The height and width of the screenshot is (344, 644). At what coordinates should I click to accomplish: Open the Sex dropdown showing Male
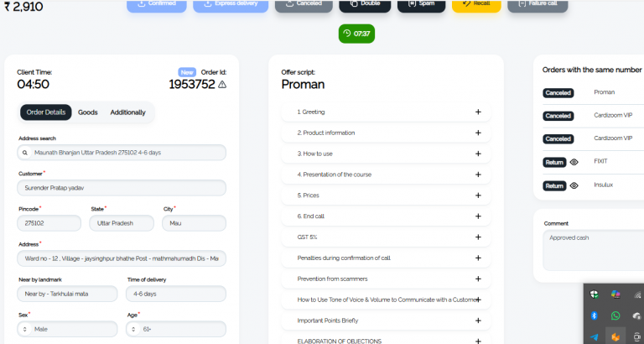(67, 329)
